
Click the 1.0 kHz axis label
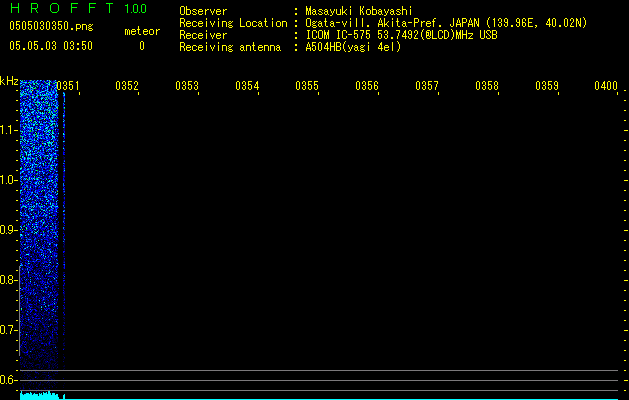tap(9, 179)
